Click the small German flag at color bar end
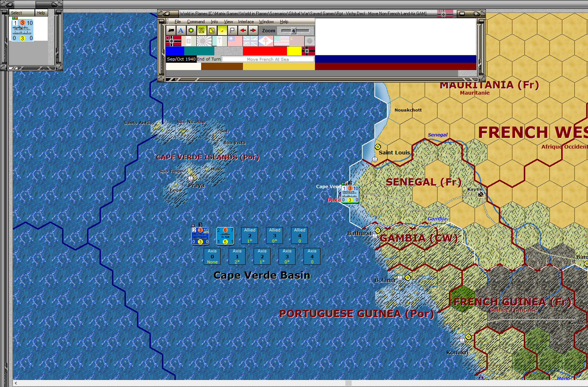This screenshot has height=387, width=588. coord(308,51)
